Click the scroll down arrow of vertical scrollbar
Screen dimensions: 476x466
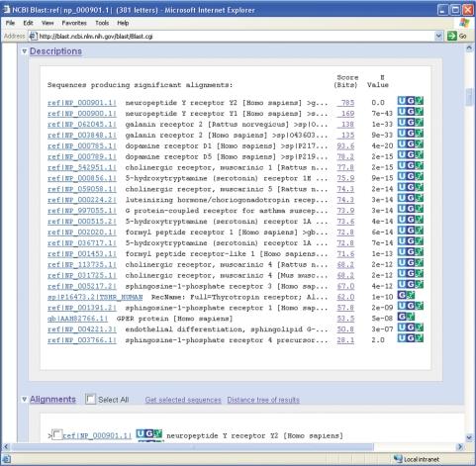[469, 437]
